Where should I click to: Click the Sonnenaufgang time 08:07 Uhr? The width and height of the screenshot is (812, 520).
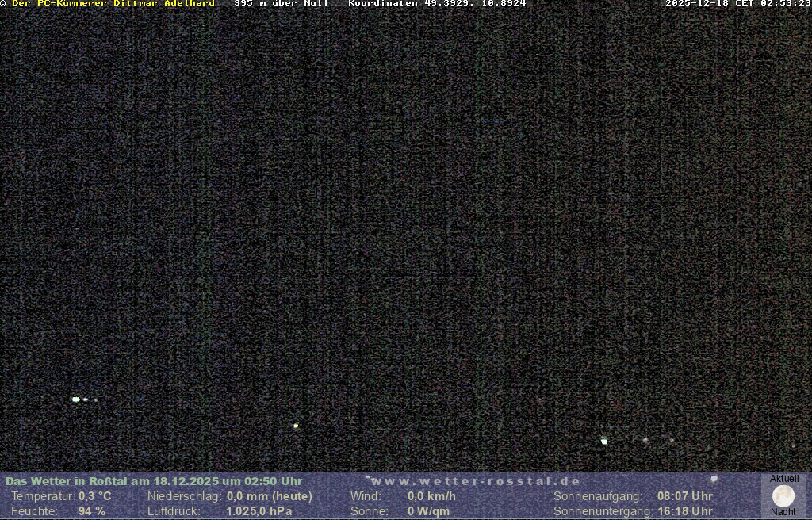685,496
